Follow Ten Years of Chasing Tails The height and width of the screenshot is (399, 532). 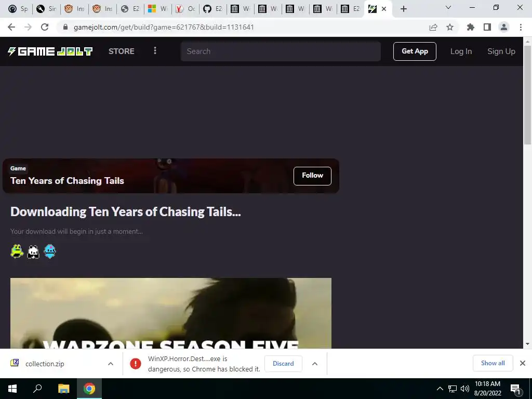(312, 176)
